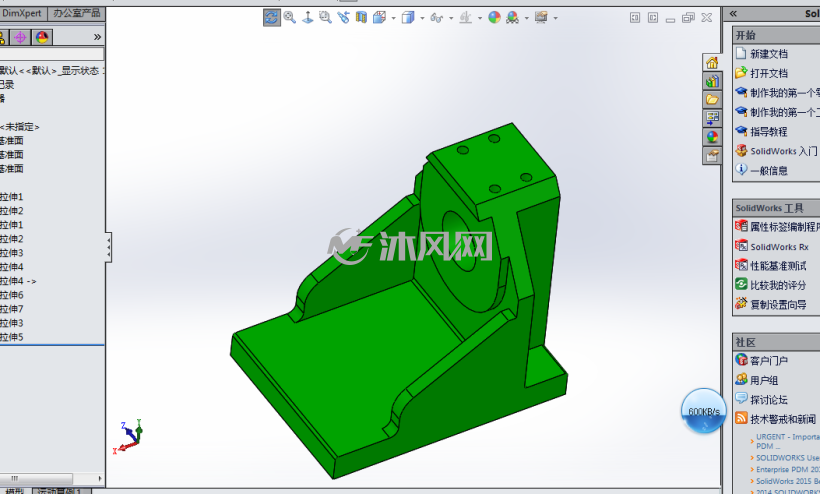Select the 拉伸7 feature in the tree

[12, 309]
